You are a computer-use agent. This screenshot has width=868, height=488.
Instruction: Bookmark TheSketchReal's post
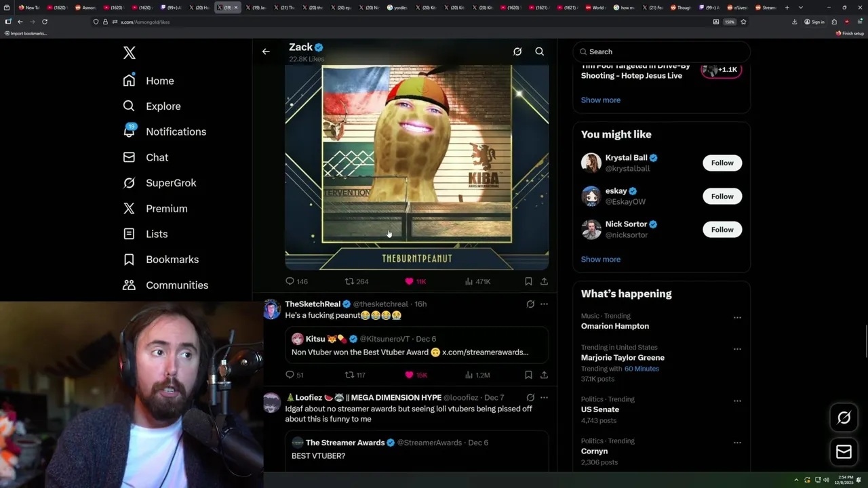[528, 375]
